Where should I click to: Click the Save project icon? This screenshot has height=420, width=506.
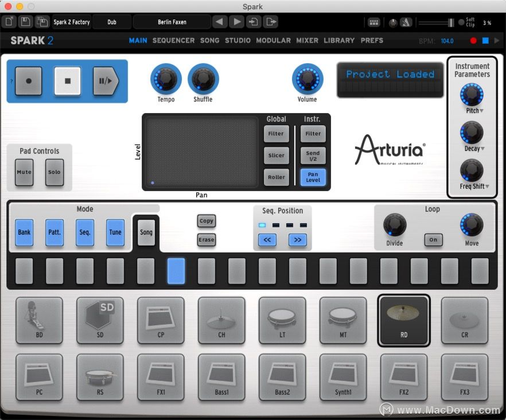25,22
